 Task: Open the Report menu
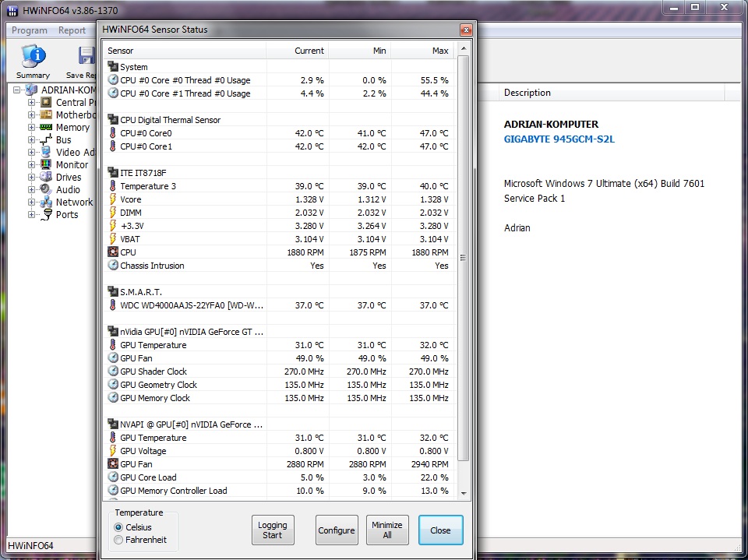tap(72, 30)
